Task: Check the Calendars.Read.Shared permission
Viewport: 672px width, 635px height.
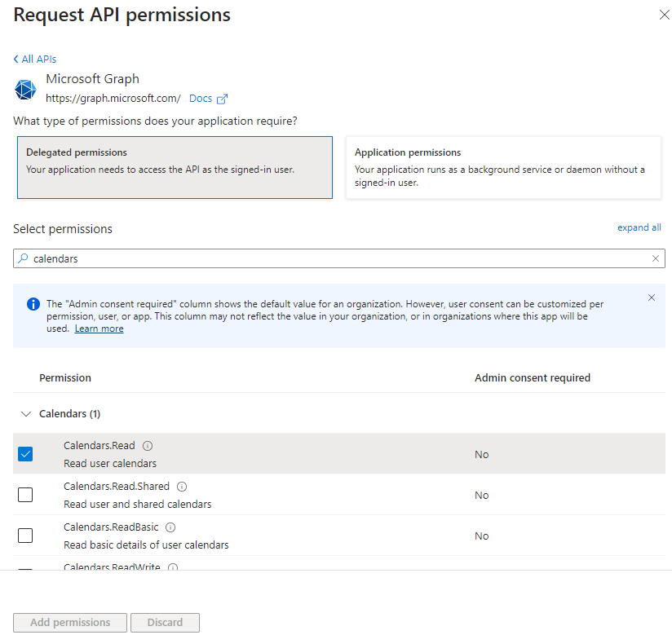Action: tap(25, 495)
